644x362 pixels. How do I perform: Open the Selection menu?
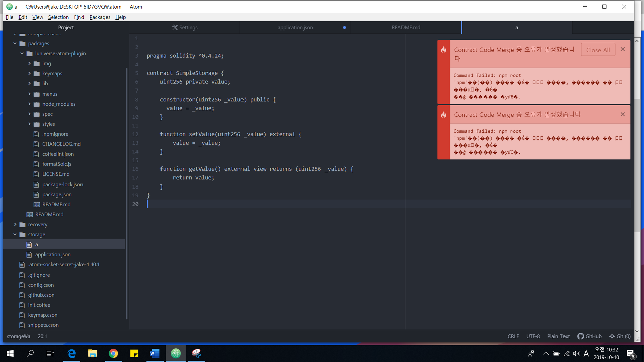click(x=58, y=17)
